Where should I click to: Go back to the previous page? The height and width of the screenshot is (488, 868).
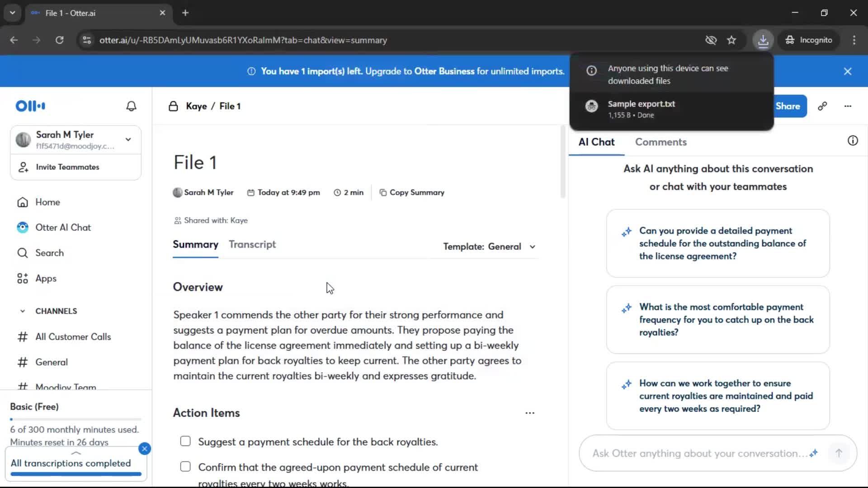[14, 40]
